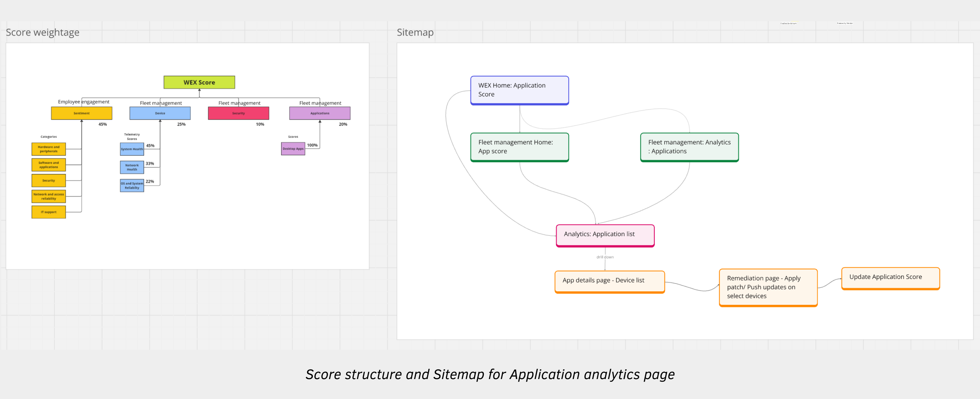Viewport: 980px width, 399px height.
Task: Select the green WEX Score box
Action: [199, 82]
